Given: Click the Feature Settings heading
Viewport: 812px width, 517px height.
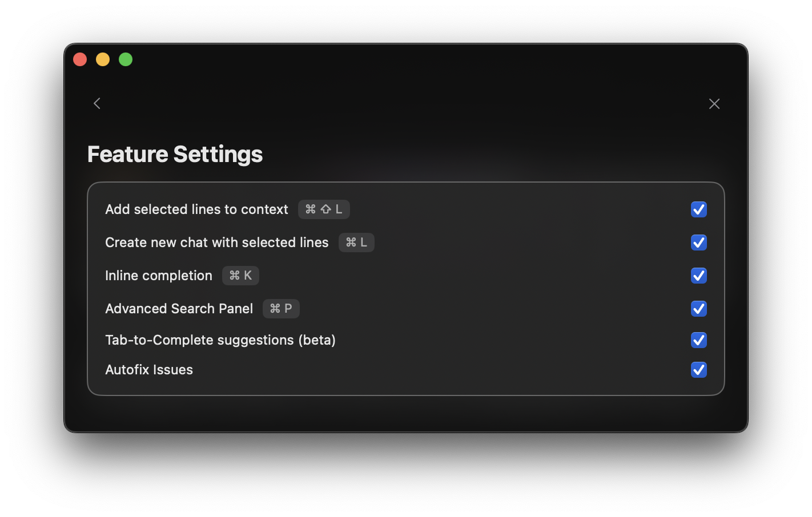Looking at the screenshot, I should click(x=174, y=154).
